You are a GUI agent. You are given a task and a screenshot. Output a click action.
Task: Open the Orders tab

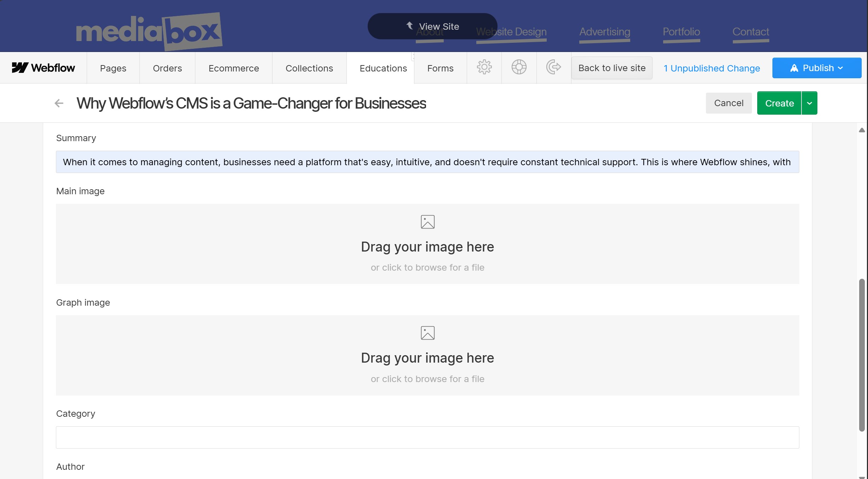(167, 68)
